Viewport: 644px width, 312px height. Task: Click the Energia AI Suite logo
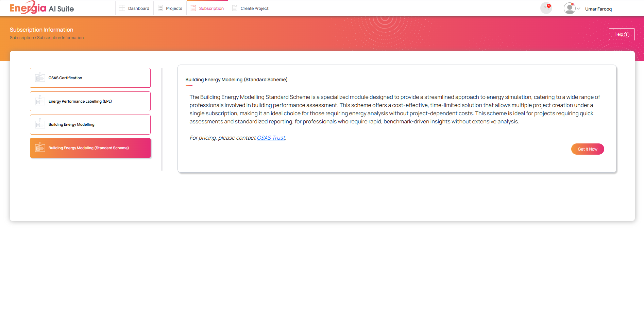click(x=41, y=7)
